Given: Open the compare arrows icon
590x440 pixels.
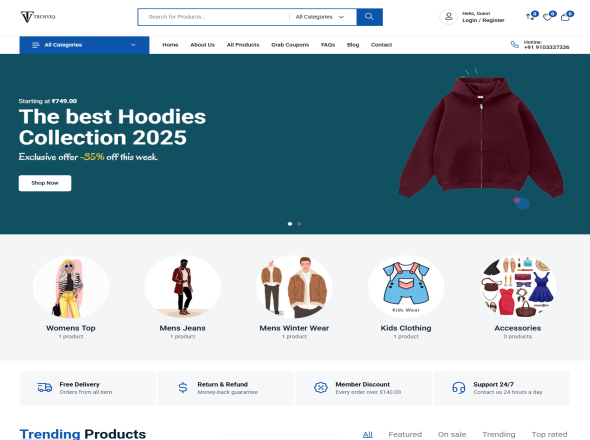Looking at the screenshot, I should [530, 17].
